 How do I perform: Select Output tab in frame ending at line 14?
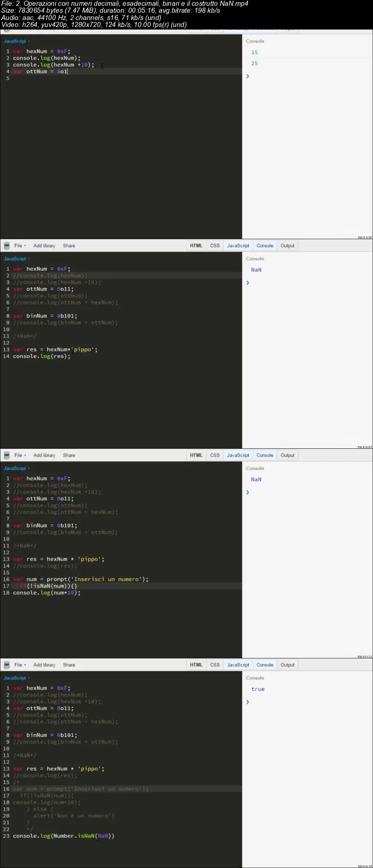click(x=287, y=246)
